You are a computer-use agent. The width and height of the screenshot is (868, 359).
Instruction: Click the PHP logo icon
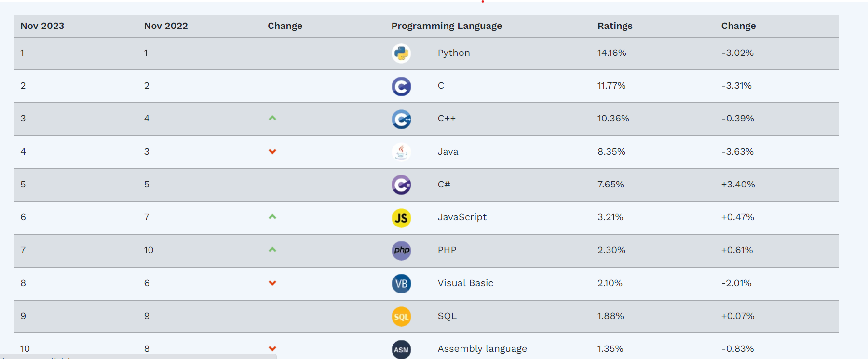click(x=401, y=251)
